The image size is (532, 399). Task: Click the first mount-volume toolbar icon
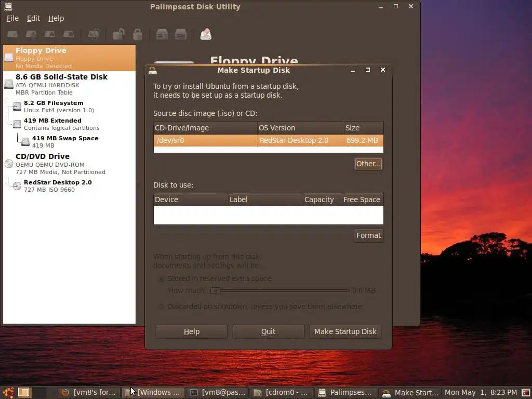coord(12,34)
